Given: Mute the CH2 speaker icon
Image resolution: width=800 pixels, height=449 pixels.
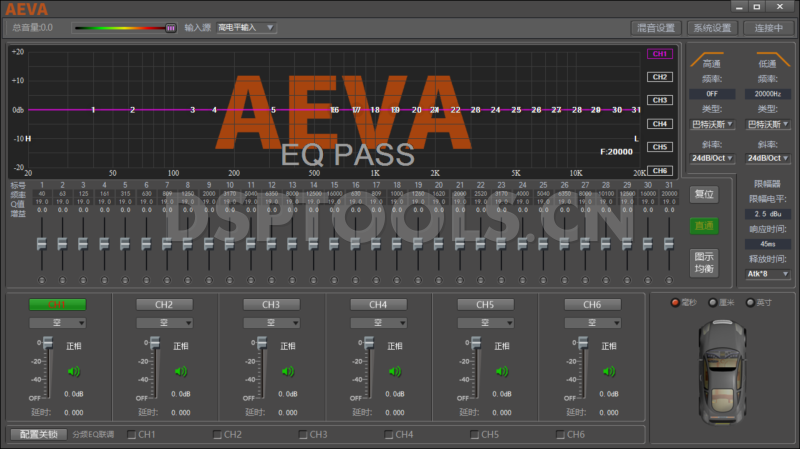Looking at the screenshot, I should tap(181, 371).
